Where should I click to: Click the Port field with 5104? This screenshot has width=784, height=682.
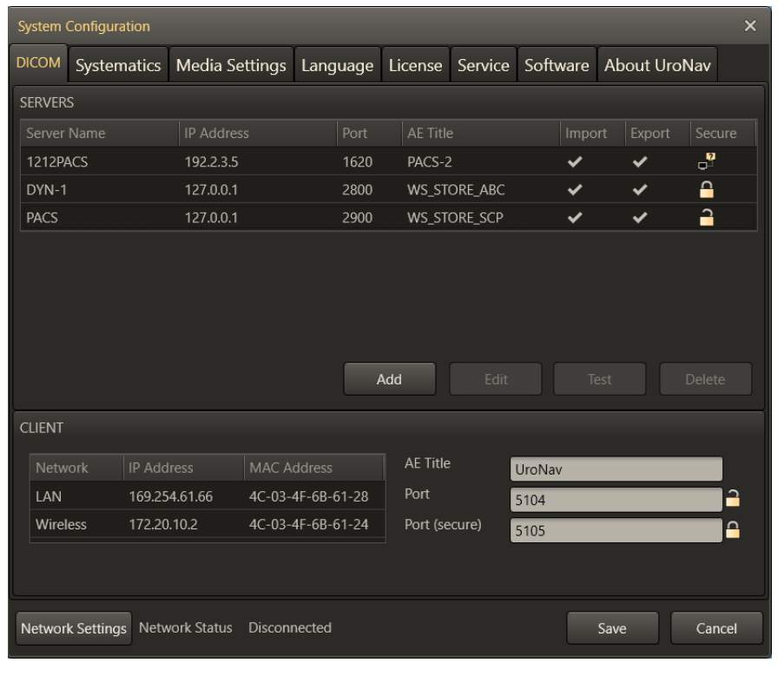[x=616, y=500]
